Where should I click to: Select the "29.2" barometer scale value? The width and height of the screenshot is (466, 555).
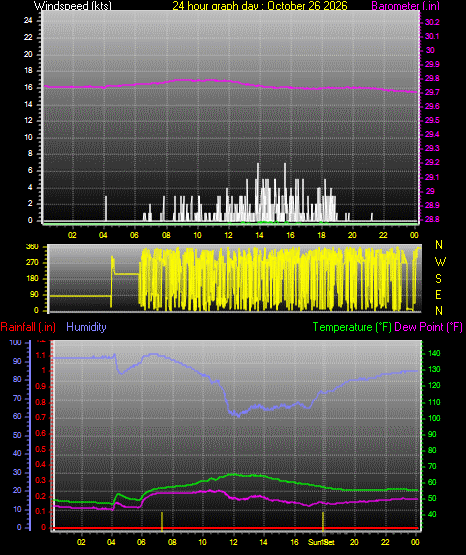click(x=432, y=162)
